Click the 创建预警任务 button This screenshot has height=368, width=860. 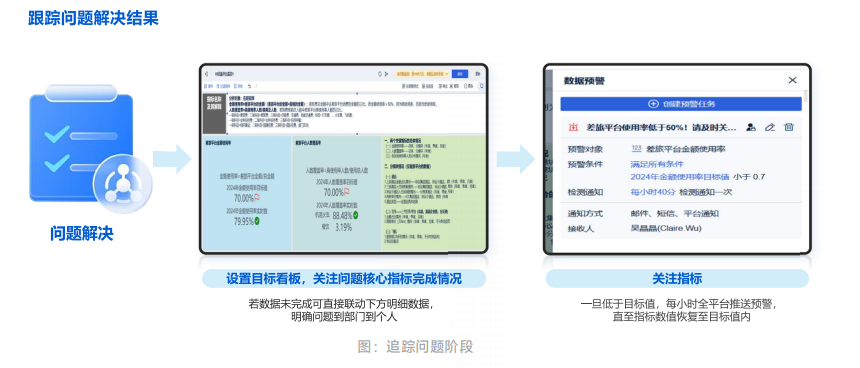point(681,104)
